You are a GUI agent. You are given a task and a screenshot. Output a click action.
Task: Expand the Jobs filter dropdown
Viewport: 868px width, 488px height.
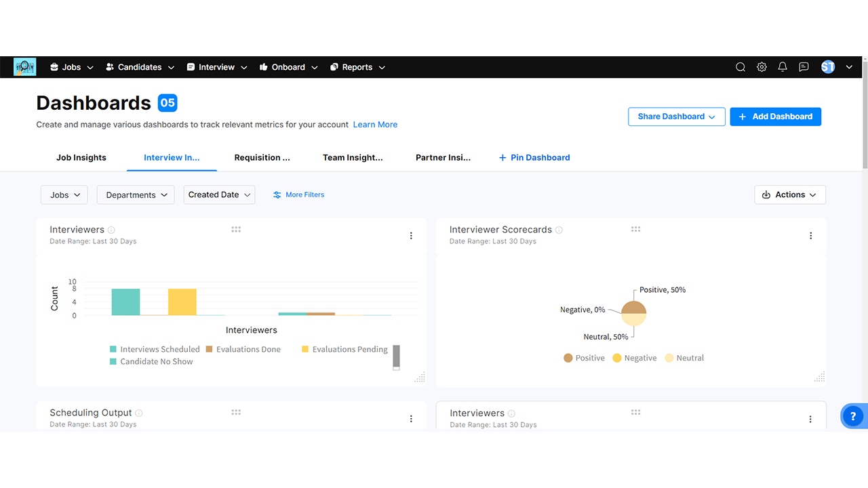[x=65, y=195]
